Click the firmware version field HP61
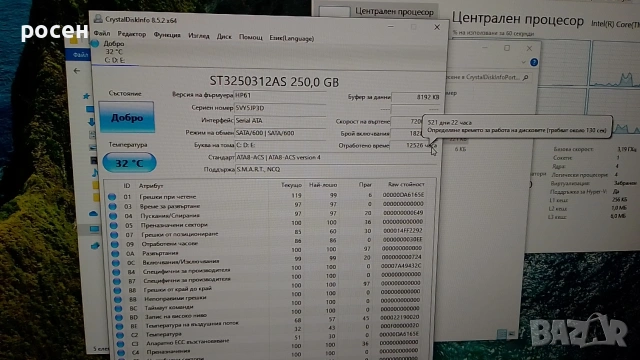 tap(280, 96)
